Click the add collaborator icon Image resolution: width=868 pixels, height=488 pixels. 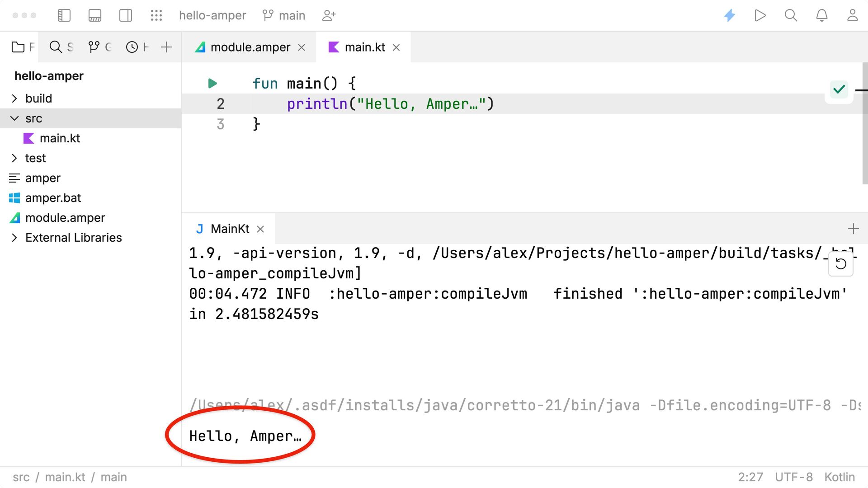pos(329,15)
